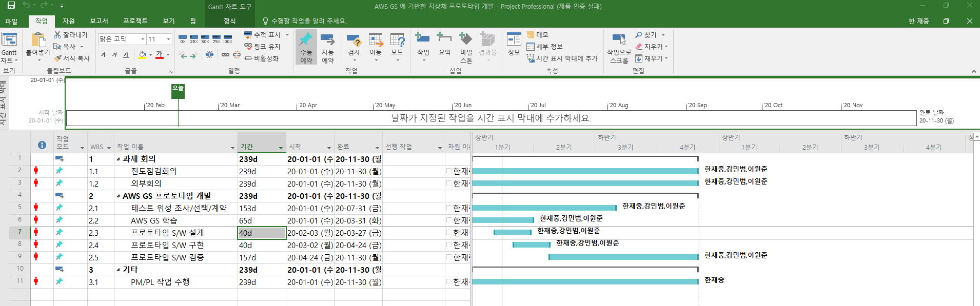This screenshot has width=980, height=306.
Task: Mark task 50% complete
Action: pos(205,38)
